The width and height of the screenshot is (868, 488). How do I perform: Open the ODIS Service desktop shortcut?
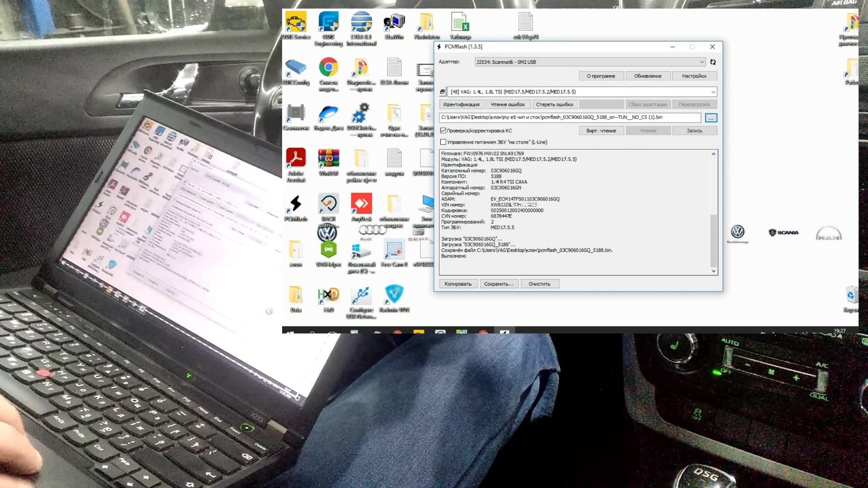coord(296,25)
